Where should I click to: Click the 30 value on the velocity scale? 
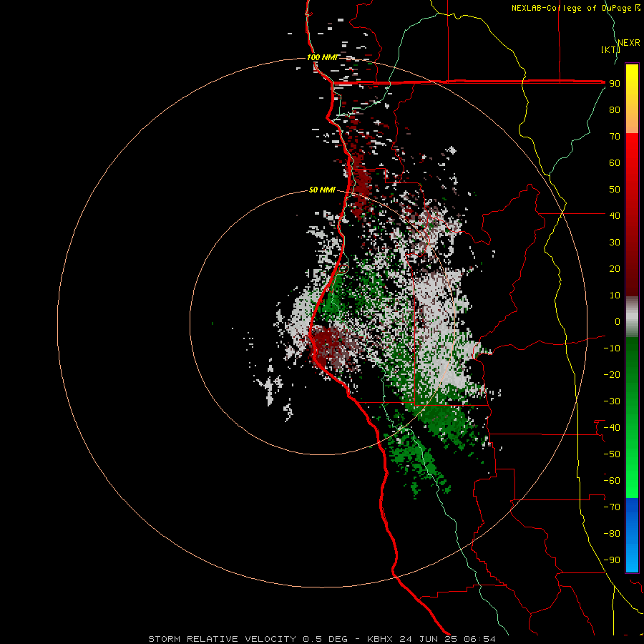(615, 243)
